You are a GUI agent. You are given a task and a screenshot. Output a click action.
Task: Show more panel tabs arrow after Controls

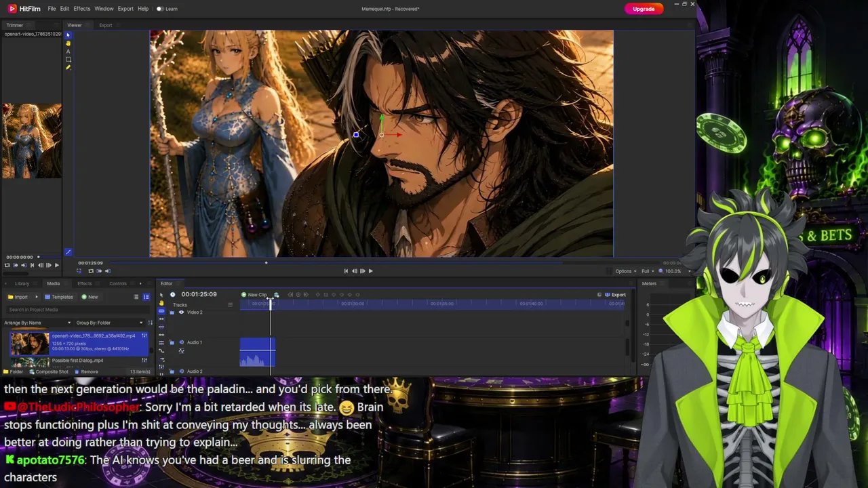click(x=140, y=283)
